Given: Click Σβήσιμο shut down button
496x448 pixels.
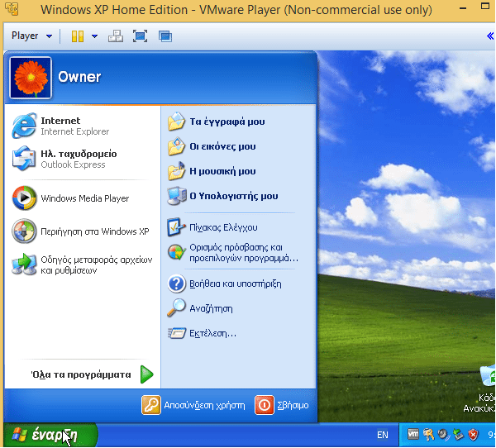Looking at the screenshot, I should click(x=282, y=405).
